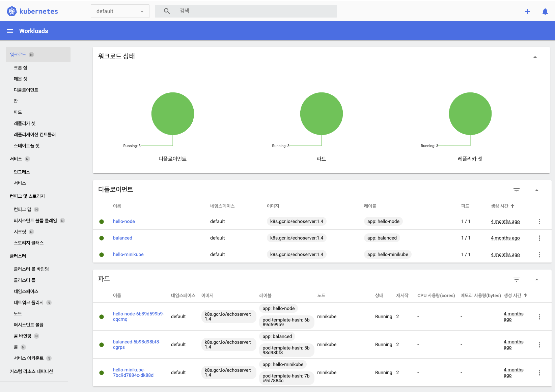Screen dimensions: 555x392
Task: Collapse the 파드 card
Action: tap(537, 280)
